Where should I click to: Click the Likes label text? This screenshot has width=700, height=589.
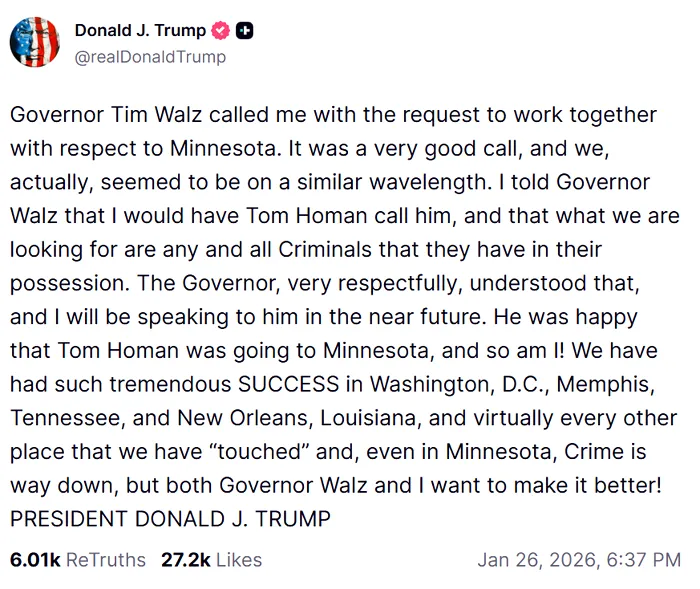point(238,559)
